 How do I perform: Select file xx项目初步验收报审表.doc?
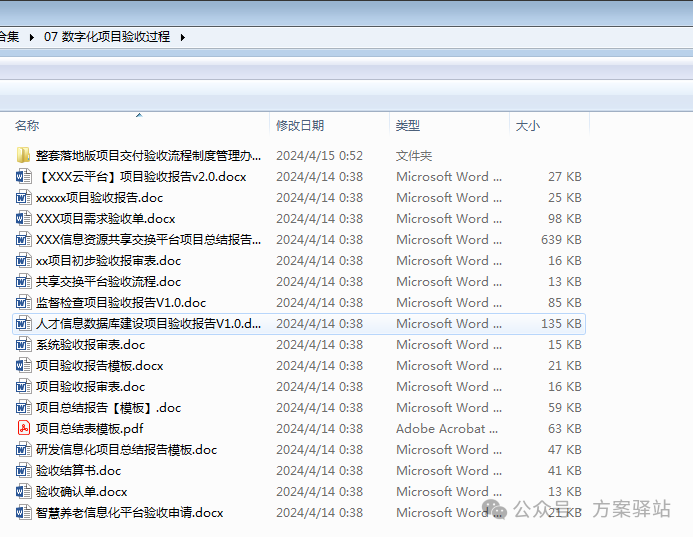click(108, 261)
